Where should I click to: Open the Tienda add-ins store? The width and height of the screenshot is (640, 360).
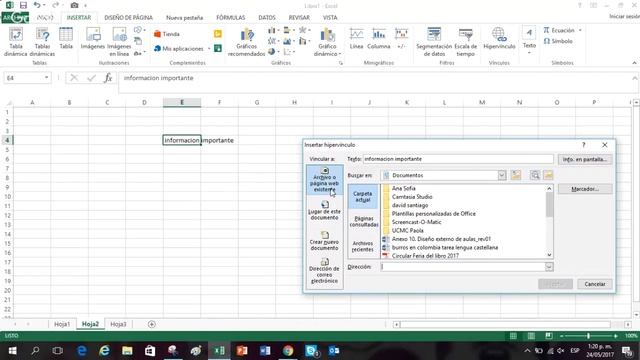coord(167,34)
